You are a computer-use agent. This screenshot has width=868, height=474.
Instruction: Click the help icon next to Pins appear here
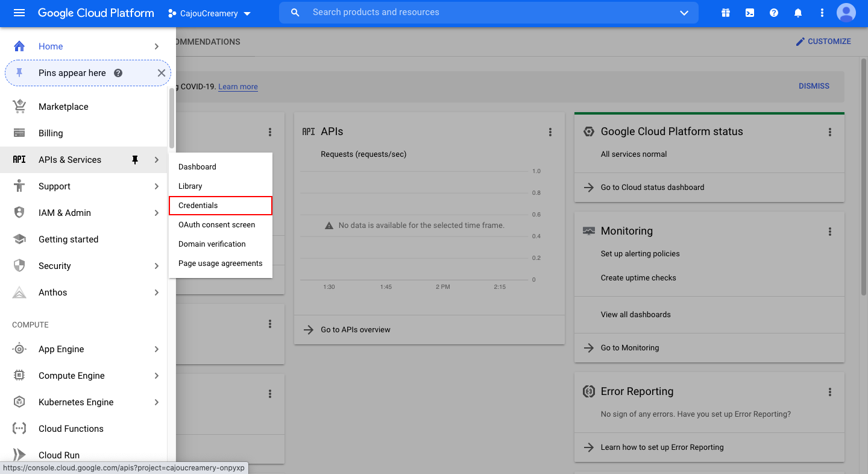(x=118, y=73)
